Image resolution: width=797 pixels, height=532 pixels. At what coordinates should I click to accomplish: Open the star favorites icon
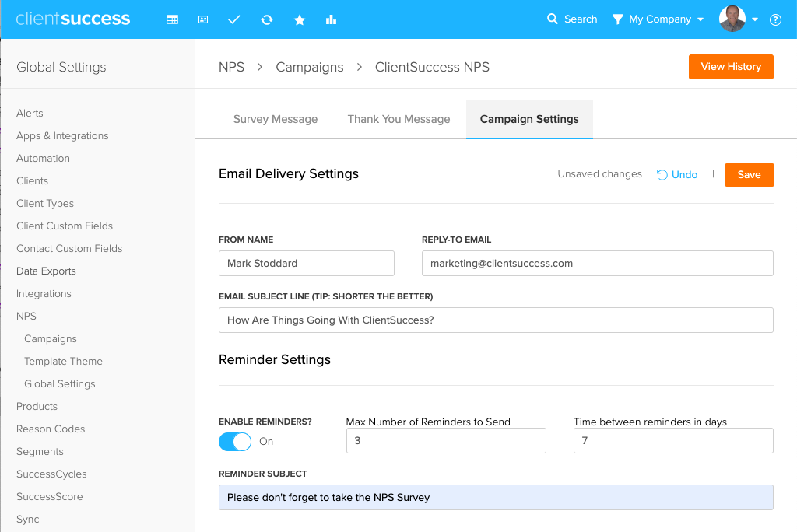coord(300,19)
